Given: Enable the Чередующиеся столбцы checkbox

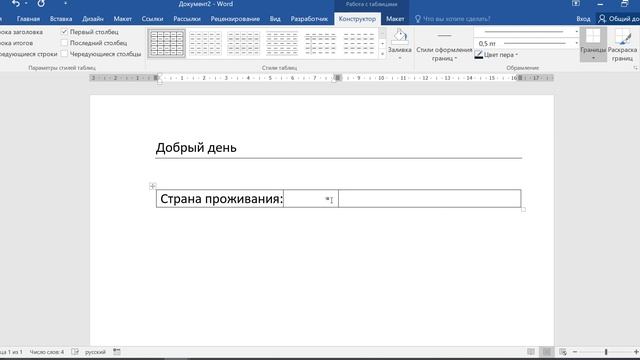Looking at the screenshot, I should [64, 54].
